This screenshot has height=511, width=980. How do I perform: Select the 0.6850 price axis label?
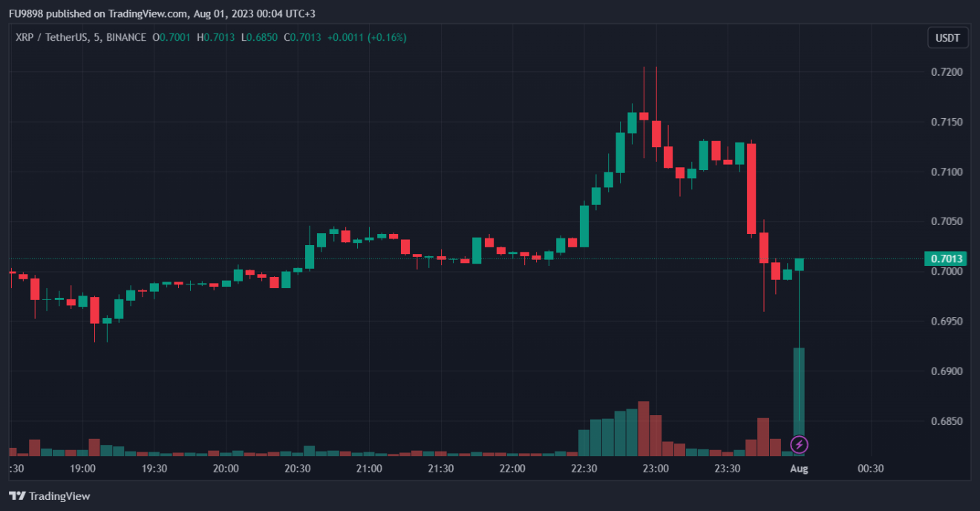(x=947, y=421)
